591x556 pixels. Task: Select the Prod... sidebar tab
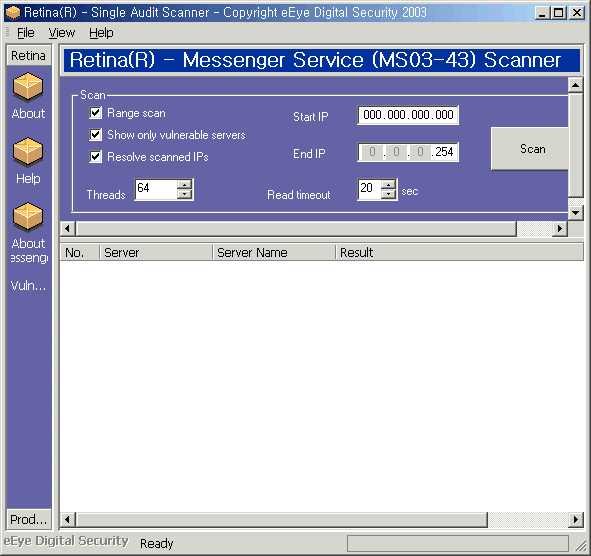[29, 519]
